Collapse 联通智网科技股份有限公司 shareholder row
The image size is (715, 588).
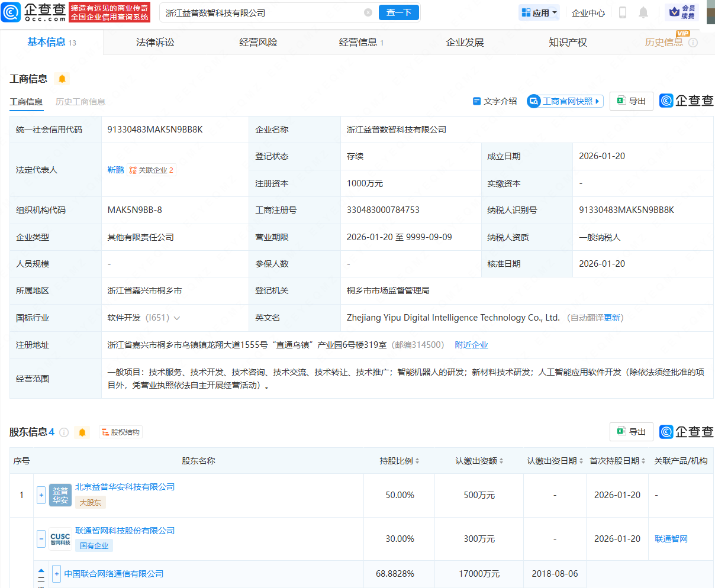pyautogui.click(x=40, y=539)
